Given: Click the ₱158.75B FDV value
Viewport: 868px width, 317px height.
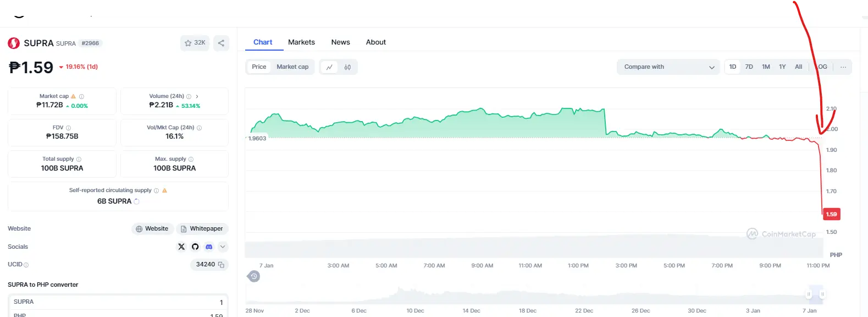Looking at the screenshot, I should [x=62, y=136].
